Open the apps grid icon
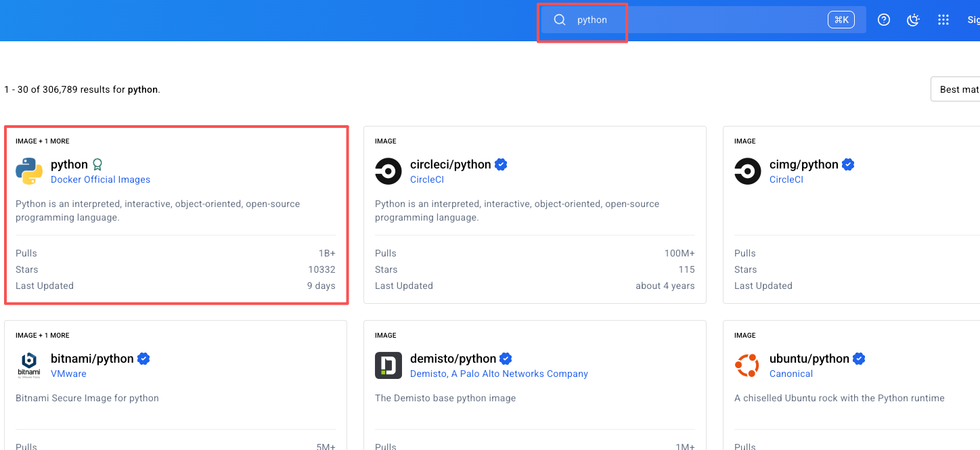 click(943, 20)
